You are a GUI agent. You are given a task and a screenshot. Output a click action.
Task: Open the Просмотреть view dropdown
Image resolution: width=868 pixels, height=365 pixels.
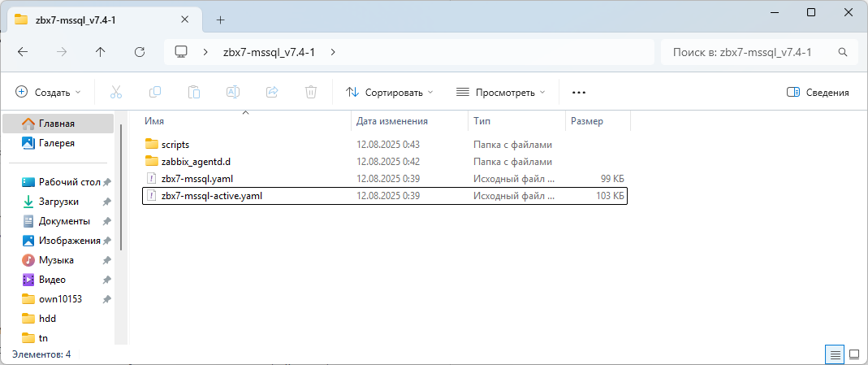pyautogui.click(x=501, y=93)
